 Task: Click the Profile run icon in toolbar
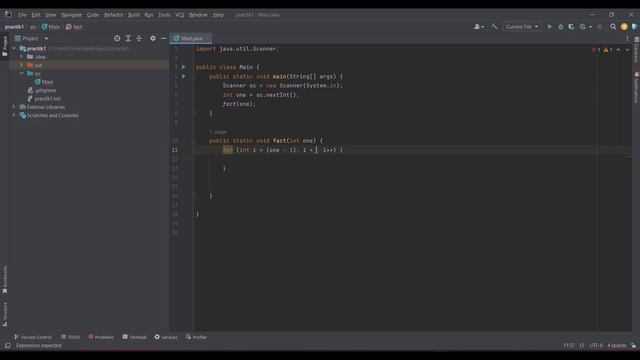click(583, 27)
